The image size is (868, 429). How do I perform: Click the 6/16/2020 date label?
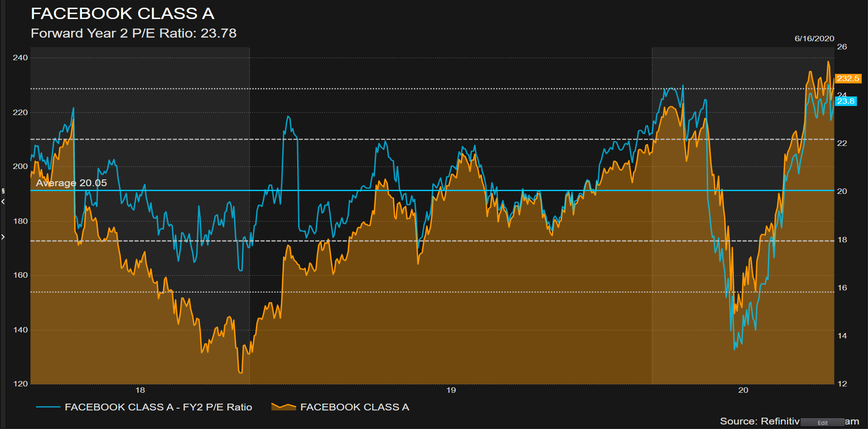814,39
